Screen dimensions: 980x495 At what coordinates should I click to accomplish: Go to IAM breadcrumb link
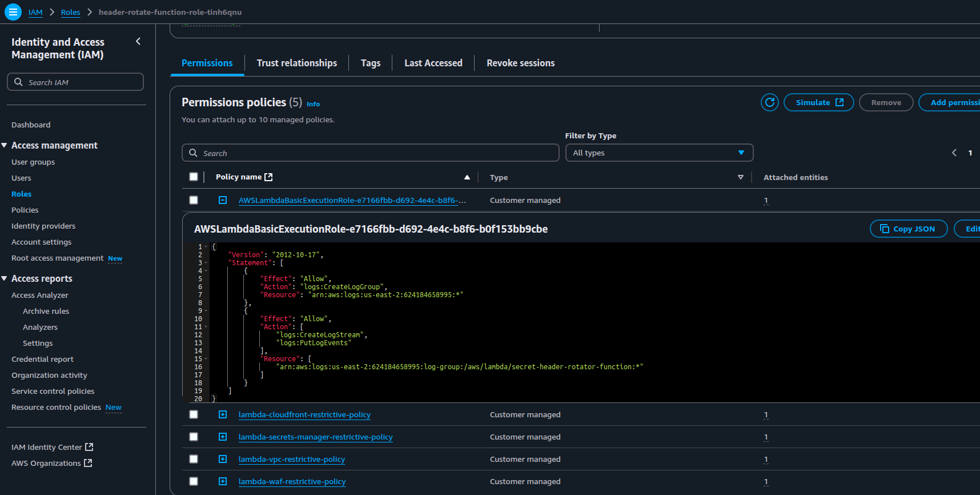pyautogui.click(x=35, y=12)
